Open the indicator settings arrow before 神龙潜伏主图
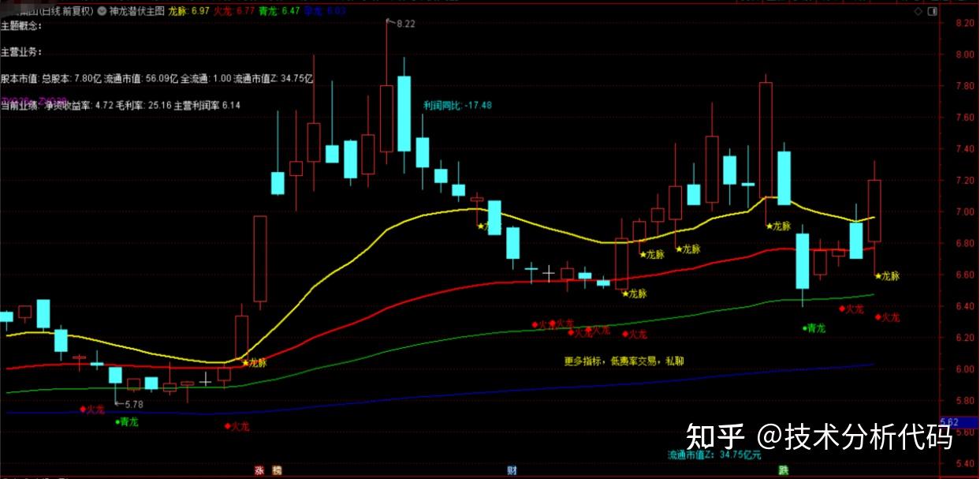 point(100,12)
